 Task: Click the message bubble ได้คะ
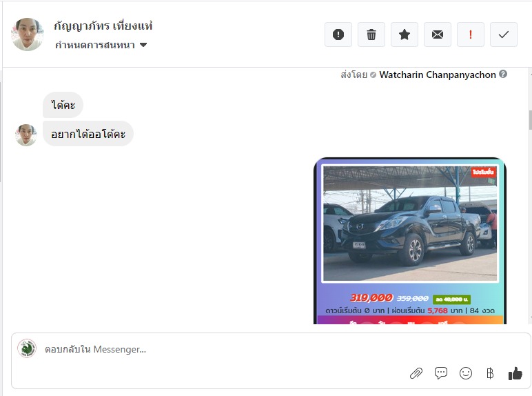[63, 105]
